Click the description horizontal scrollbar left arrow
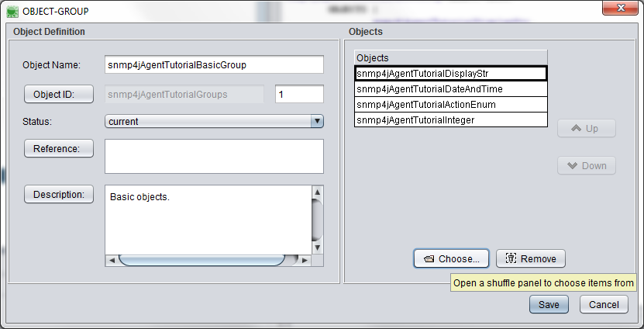 [112, 260]
